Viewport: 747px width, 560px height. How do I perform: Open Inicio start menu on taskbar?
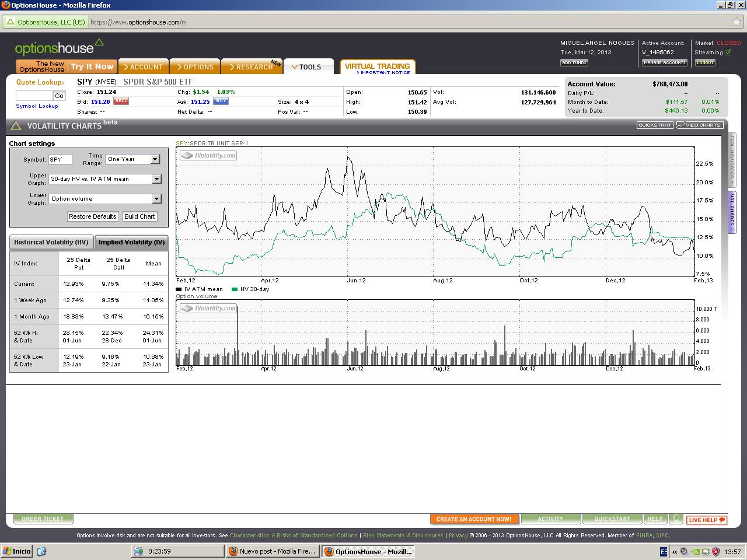click(17, 551)
